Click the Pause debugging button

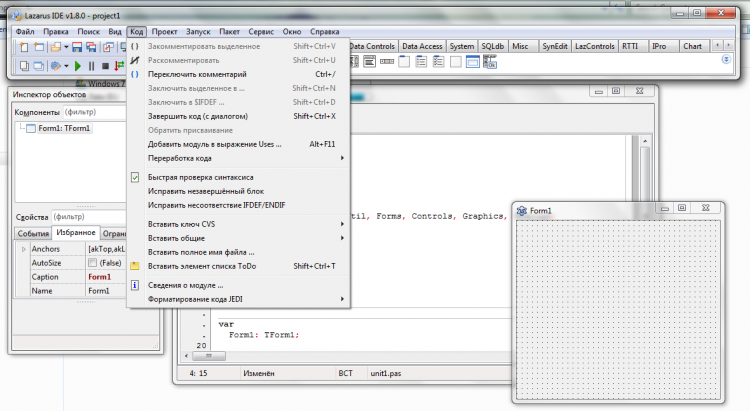coord(91,66)
